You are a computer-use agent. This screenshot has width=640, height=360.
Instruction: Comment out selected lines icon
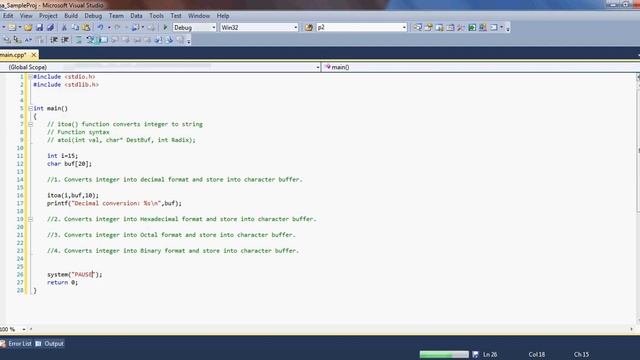click(79, 40)
